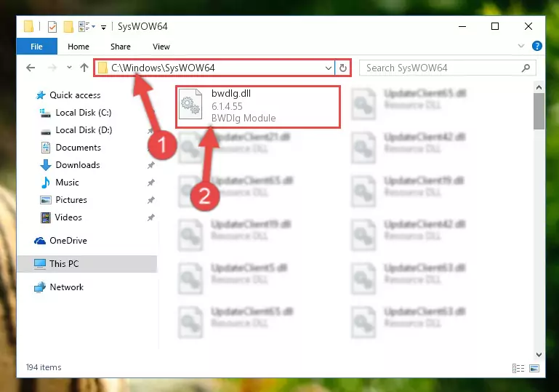This screenshot has width=559, height=392.
Task: Open recent locations dropdown arrow
Action: pyautogui.click(x=69, y=68)
